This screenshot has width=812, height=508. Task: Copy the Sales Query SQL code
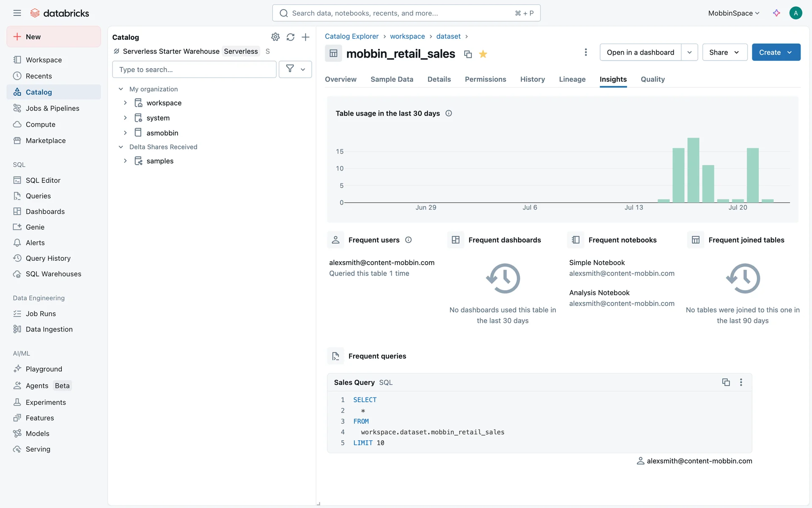726,382
